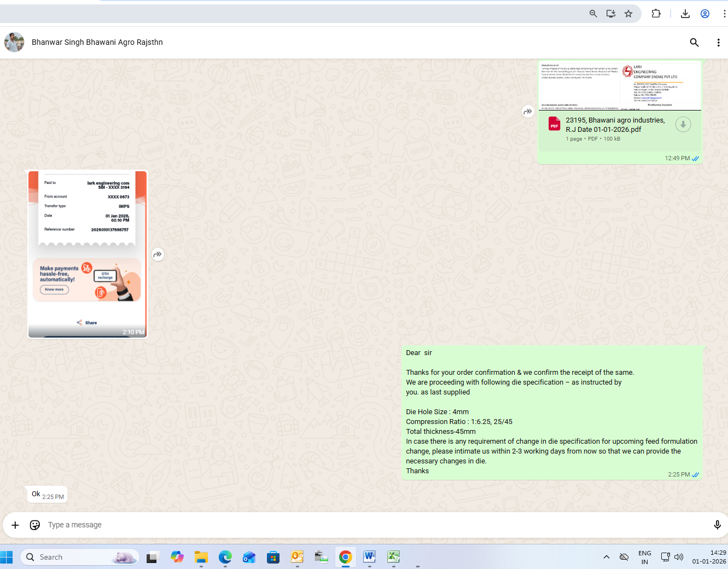Open contact info for Bhanwar Singh Bhawani Agro
The image size is (728, 569).
click(97, 42)
